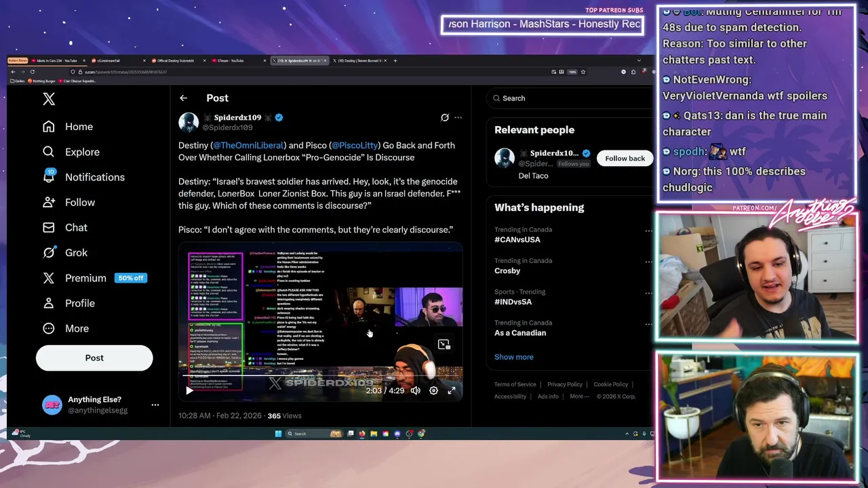
Task: Play the embedded video
Action: 189,390
